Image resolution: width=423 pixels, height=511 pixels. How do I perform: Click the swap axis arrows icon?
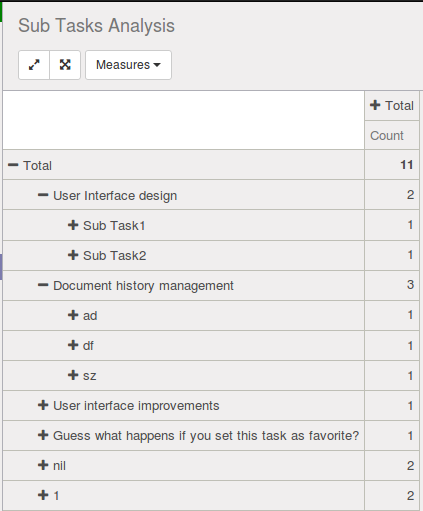pyautogui.click(x=34, y=65)
